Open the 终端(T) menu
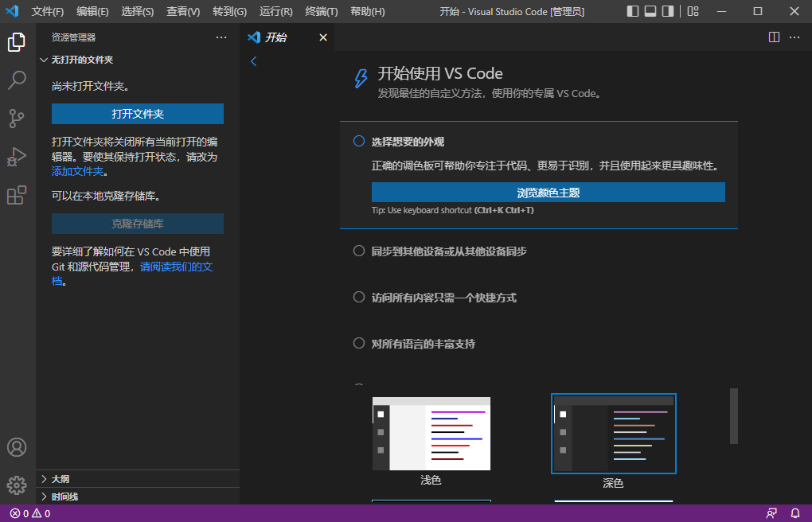 click(321, 11)
